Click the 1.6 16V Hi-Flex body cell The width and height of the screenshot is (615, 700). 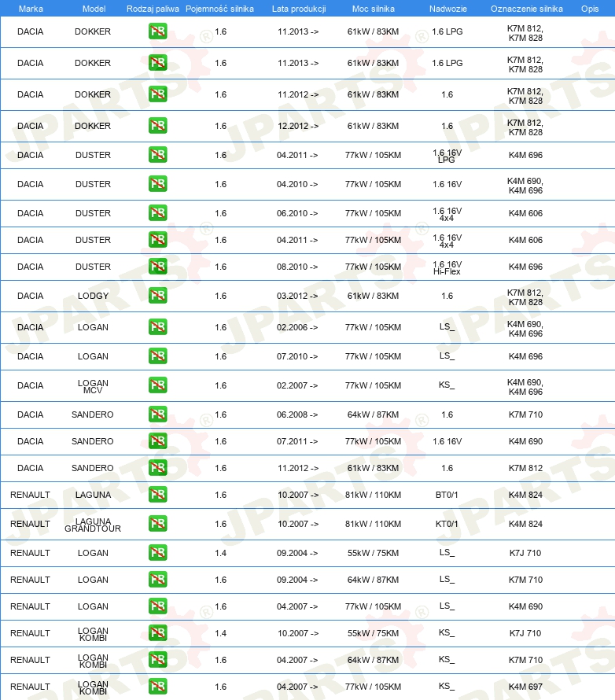447,268
